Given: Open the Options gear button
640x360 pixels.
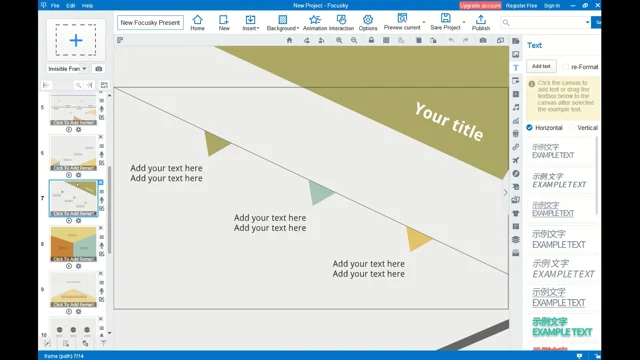Looking at the screenshot, I should [x=368, y=22].
